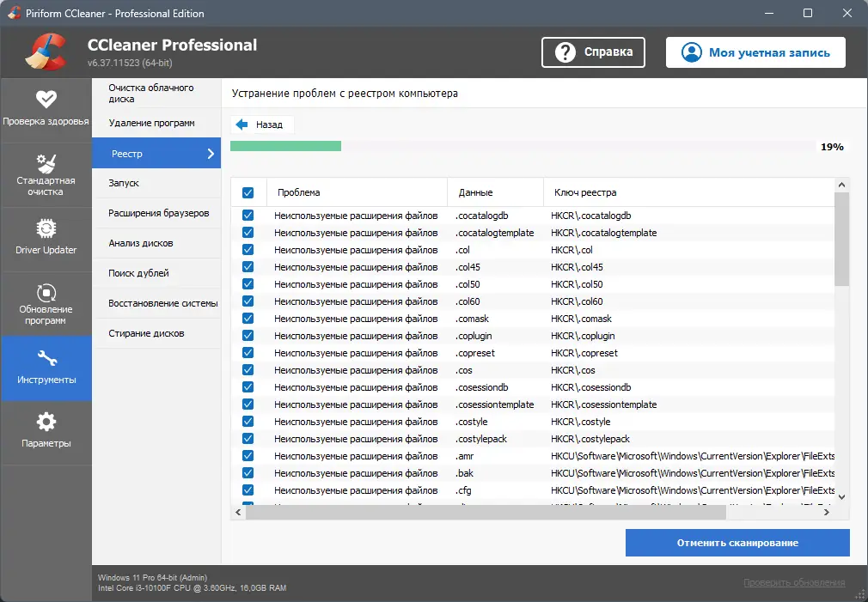The height and width of the screenshot is (602, 868).
Task: Uncheck the .comask row checkbox
Action: pos(248,318)
